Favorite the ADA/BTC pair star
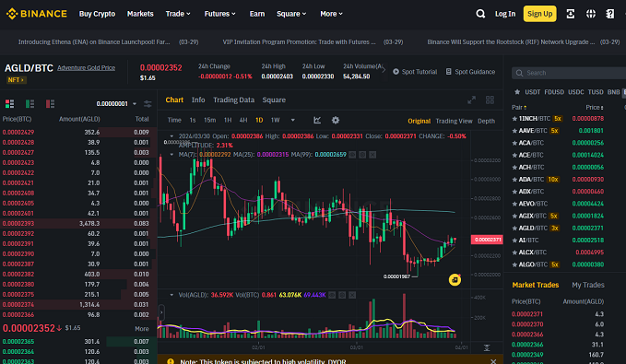Screen dimensions: 626x364 click(x=514, y=179)
